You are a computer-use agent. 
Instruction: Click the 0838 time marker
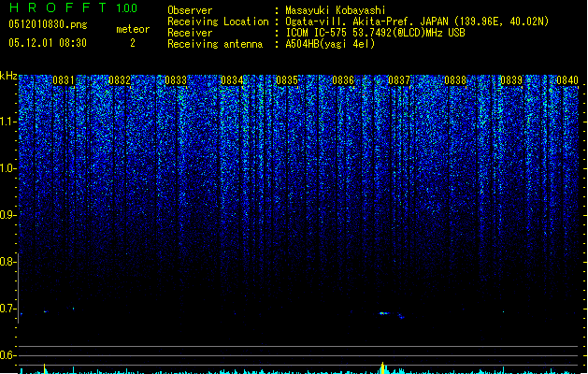point(455,80)
